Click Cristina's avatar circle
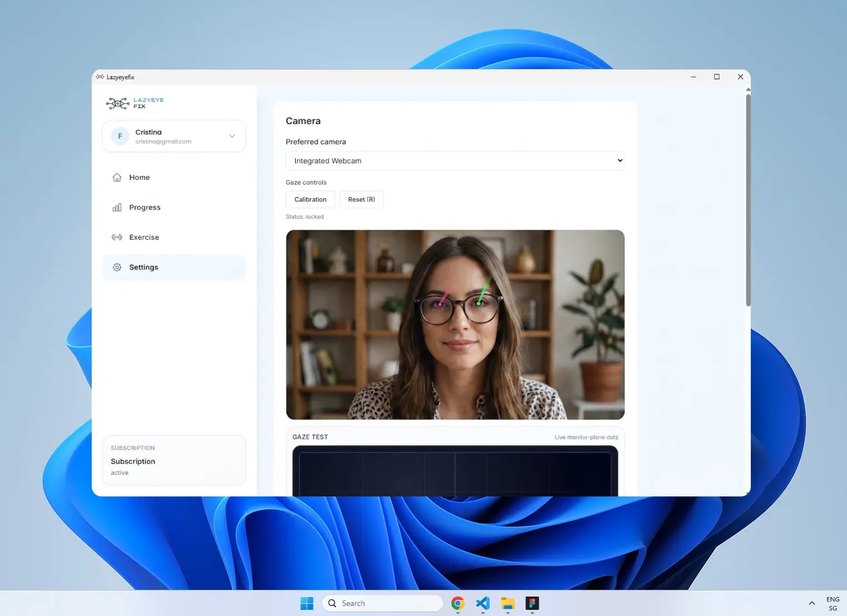This screenshot has height=616, width=847. pyautogui.click(x=119, y=136)
